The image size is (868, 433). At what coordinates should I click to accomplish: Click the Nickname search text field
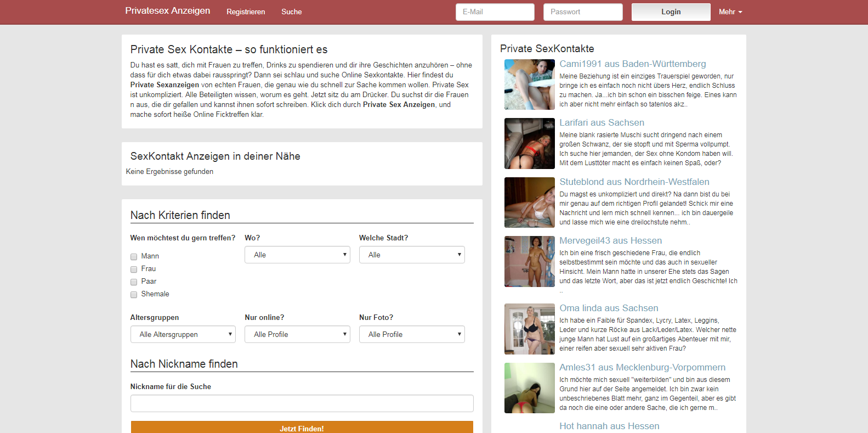(x=302, y=403)
